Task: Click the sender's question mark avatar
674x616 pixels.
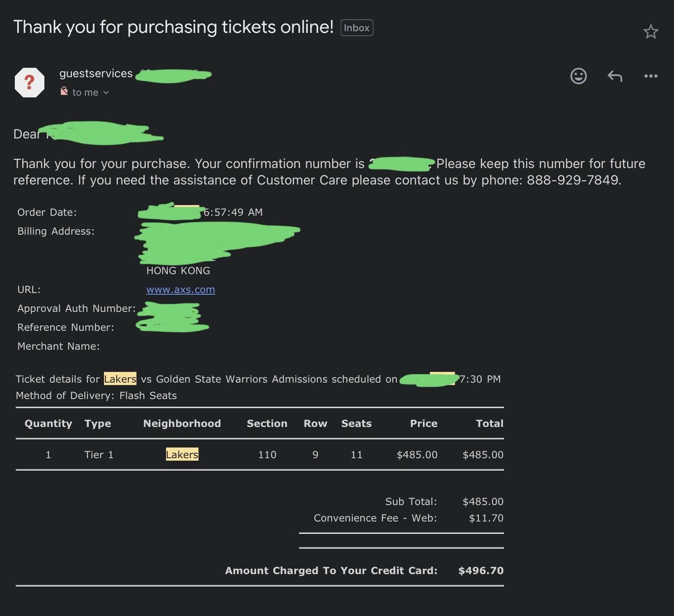Action: pyautogui.click(x=30, y=83)
